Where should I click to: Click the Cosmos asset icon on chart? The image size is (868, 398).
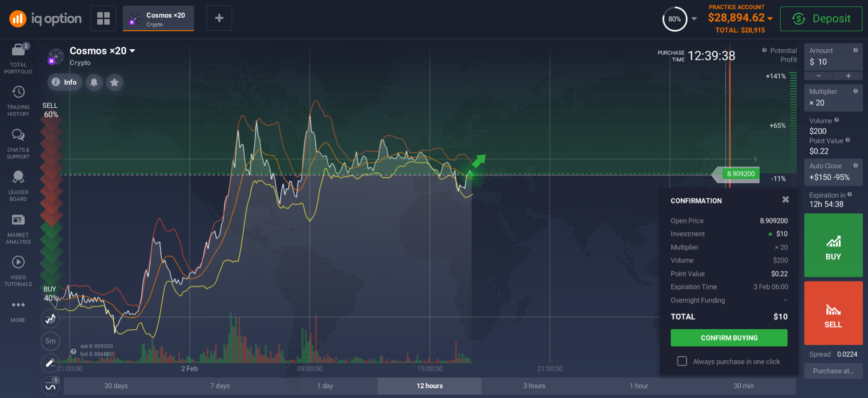56,57
